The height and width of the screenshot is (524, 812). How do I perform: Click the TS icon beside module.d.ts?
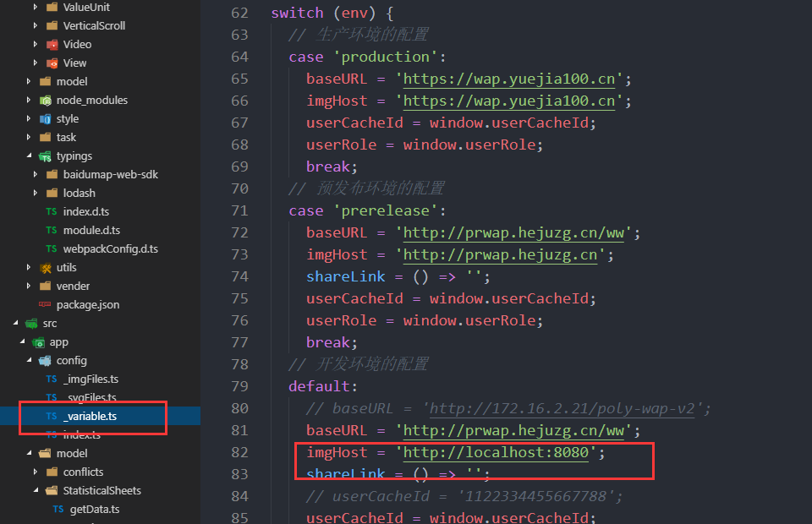52,230
